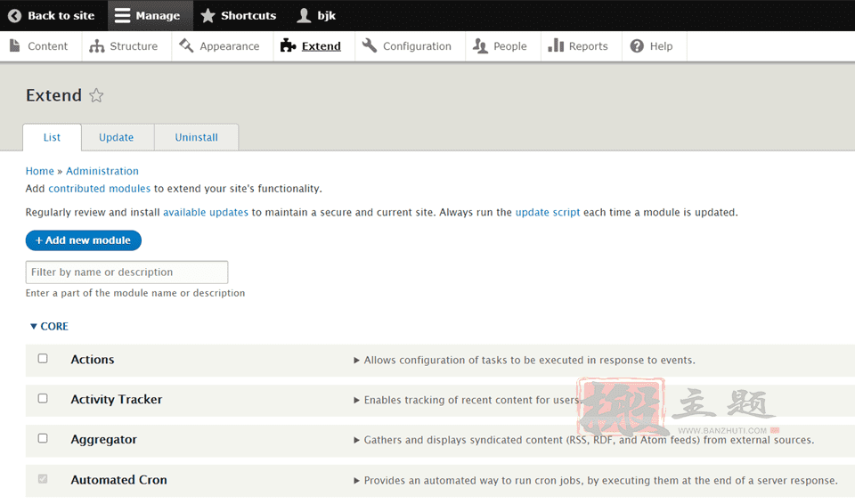Switch to the Uninstall tab
The image size is (855, 504).
[x=196, y=137]
